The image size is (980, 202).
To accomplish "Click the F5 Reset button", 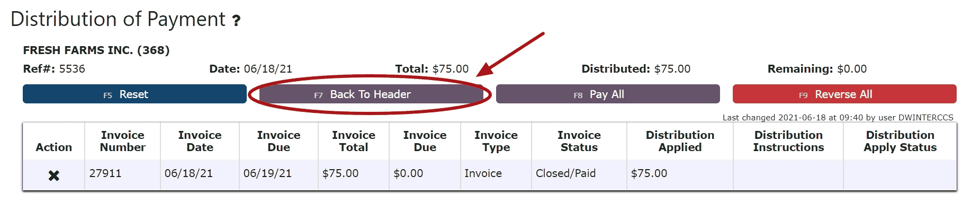I will point(134,94).
